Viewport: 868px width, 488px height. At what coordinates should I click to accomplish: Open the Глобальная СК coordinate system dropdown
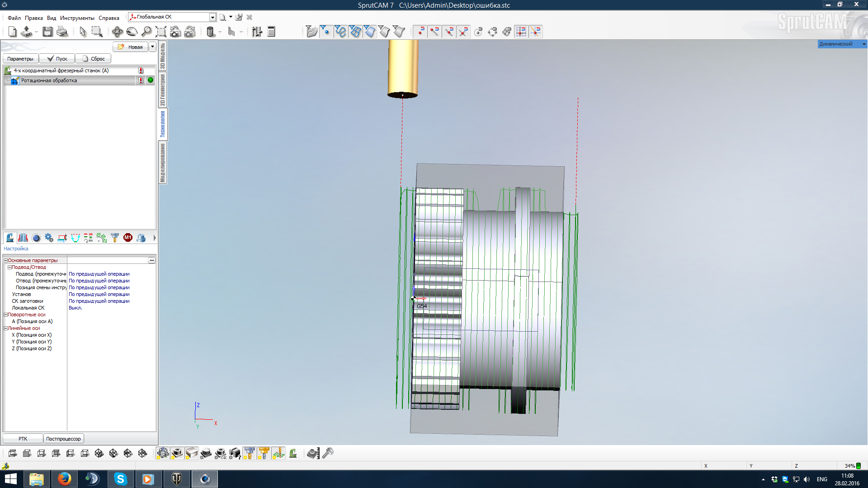(212, 17)
